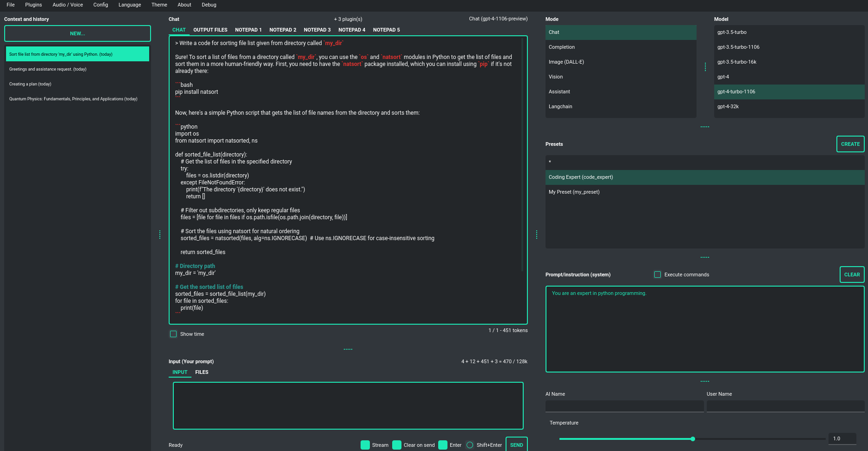This screenshot has width=868, height=451.
Task: Select the My Preset (my_preset) entry
Action: 574,192
